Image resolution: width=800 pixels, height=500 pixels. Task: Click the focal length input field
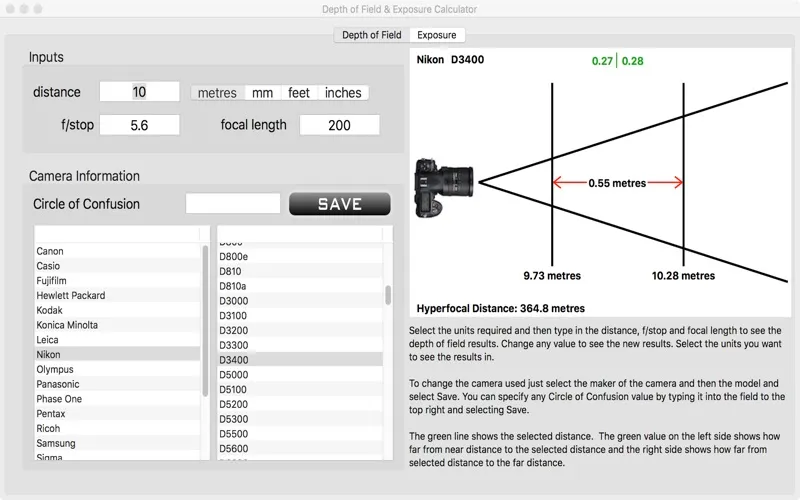point(339,125)
